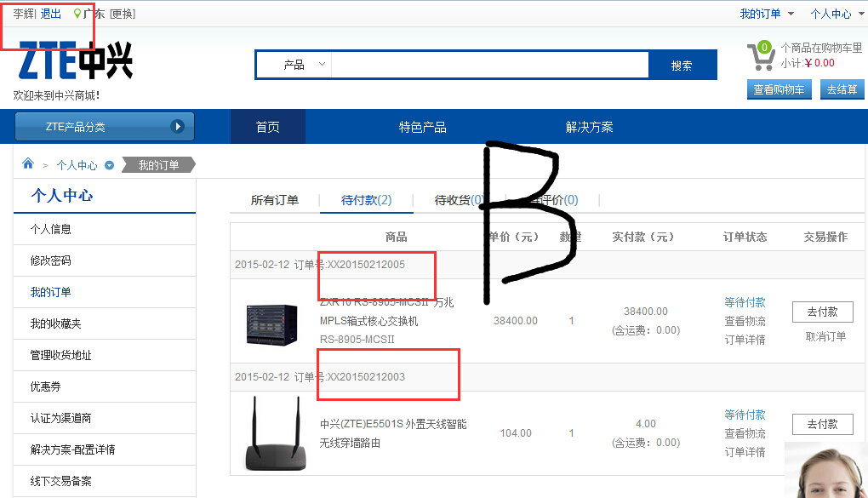Open the customer service avatar

click(826, 470)
